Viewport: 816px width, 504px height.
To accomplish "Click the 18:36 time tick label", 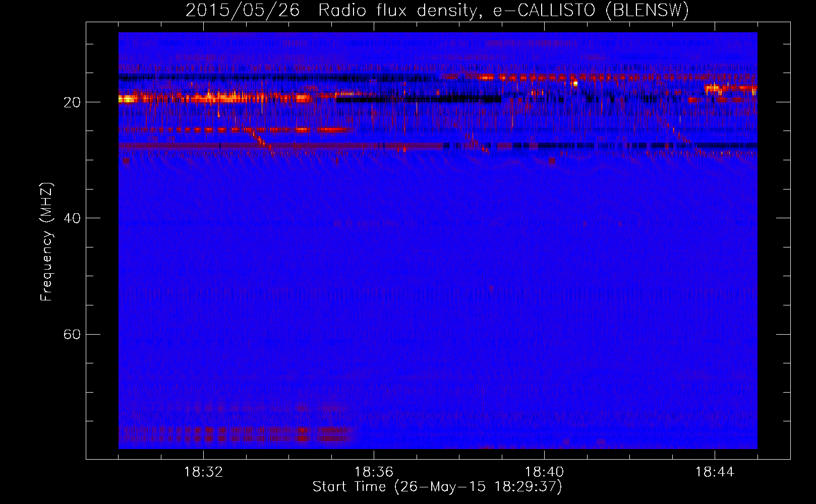I will click(374, 472).
